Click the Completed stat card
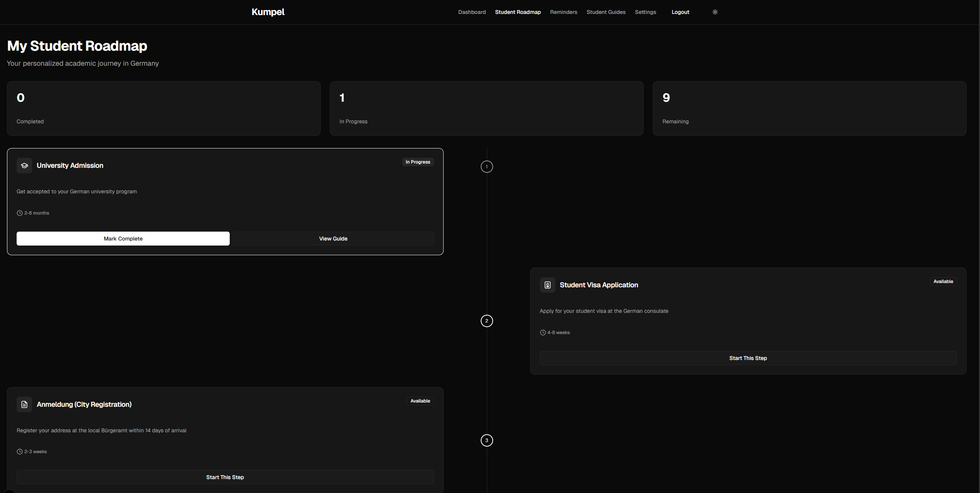Screen dimensions: 980x493 pos(164,108)
